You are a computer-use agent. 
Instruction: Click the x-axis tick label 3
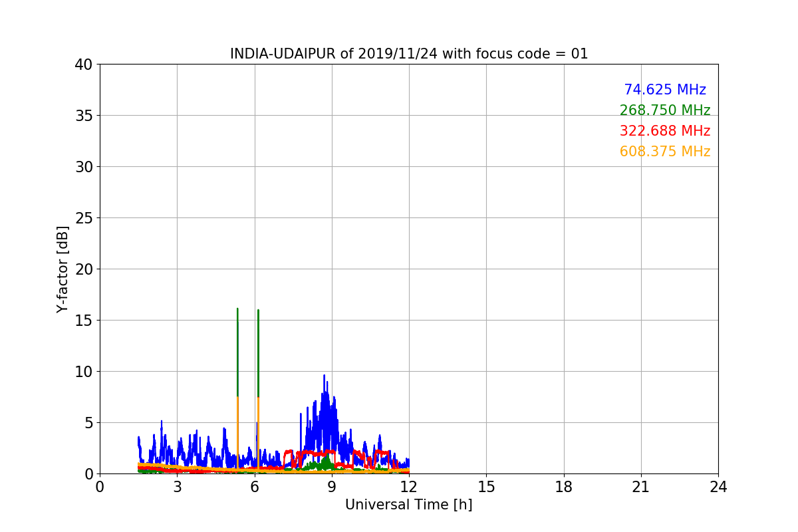tap(177, 487)
